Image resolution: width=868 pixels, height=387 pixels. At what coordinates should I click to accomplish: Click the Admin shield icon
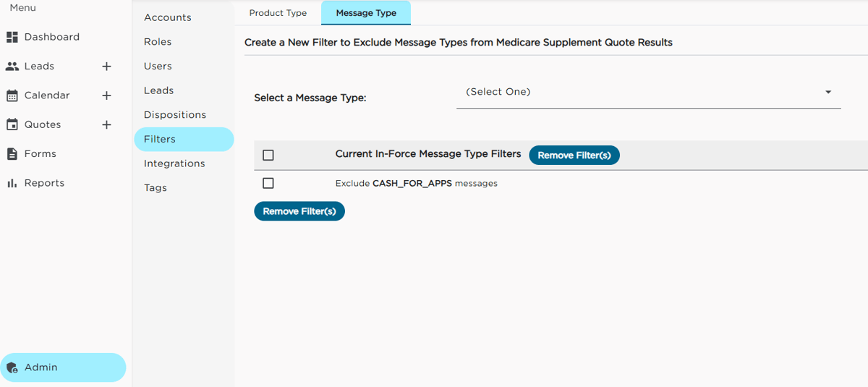[12, 367]
